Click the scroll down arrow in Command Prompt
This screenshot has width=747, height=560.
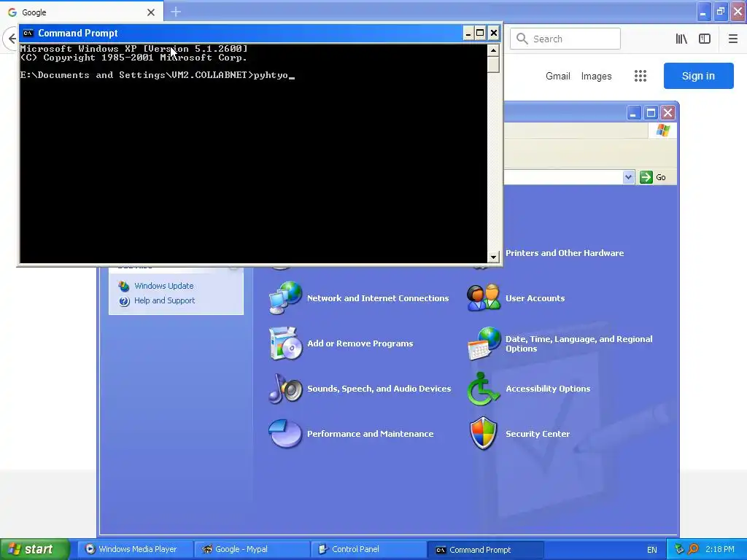(x=494, y=257)
